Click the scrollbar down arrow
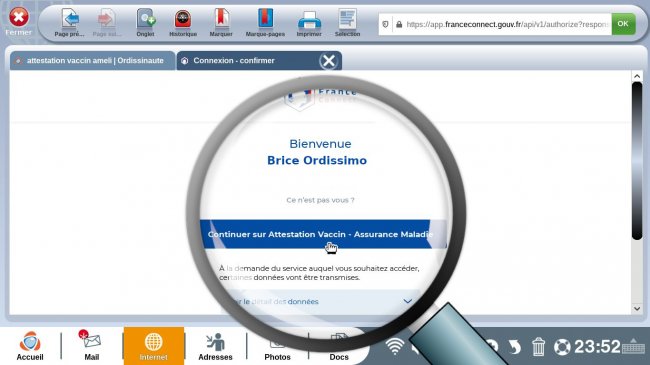The image size is (650, 365). 637,309
